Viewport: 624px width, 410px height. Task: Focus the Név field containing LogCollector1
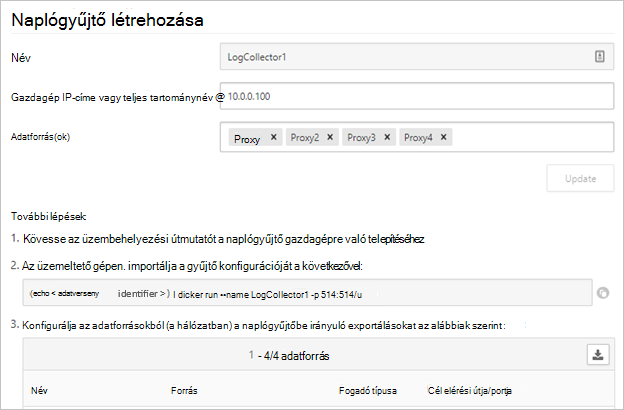click(x=417, y=57)
